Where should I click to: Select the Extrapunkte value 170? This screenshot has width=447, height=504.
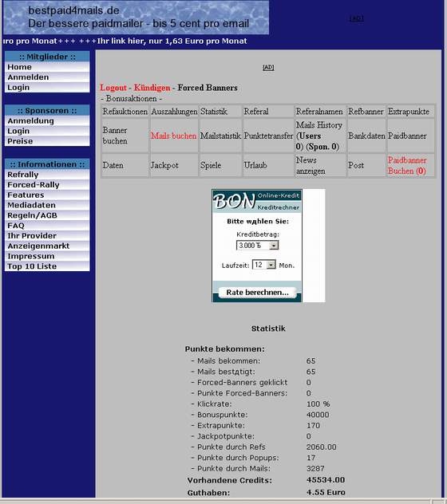tap(313, 426)
